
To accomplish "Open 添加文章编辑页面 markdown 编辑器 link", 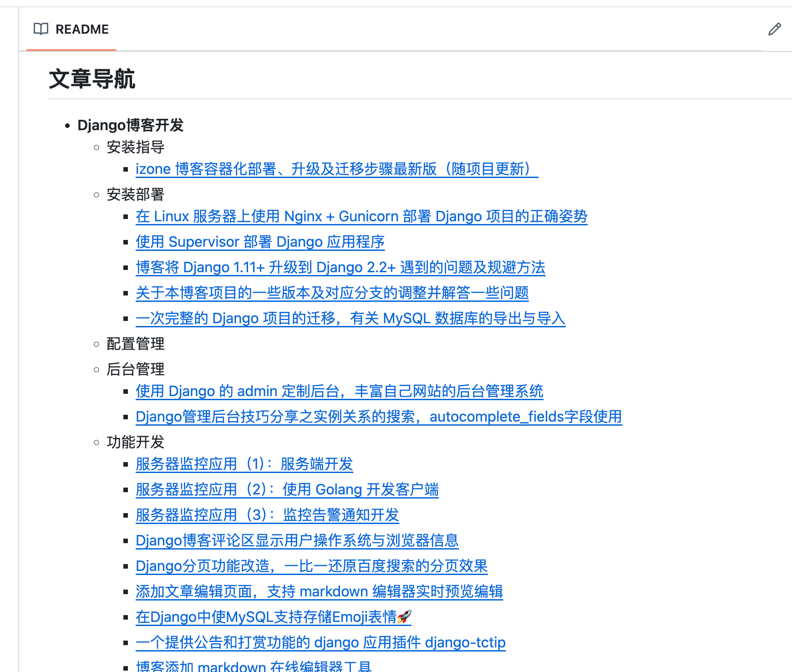I will (x=319, y=591).
